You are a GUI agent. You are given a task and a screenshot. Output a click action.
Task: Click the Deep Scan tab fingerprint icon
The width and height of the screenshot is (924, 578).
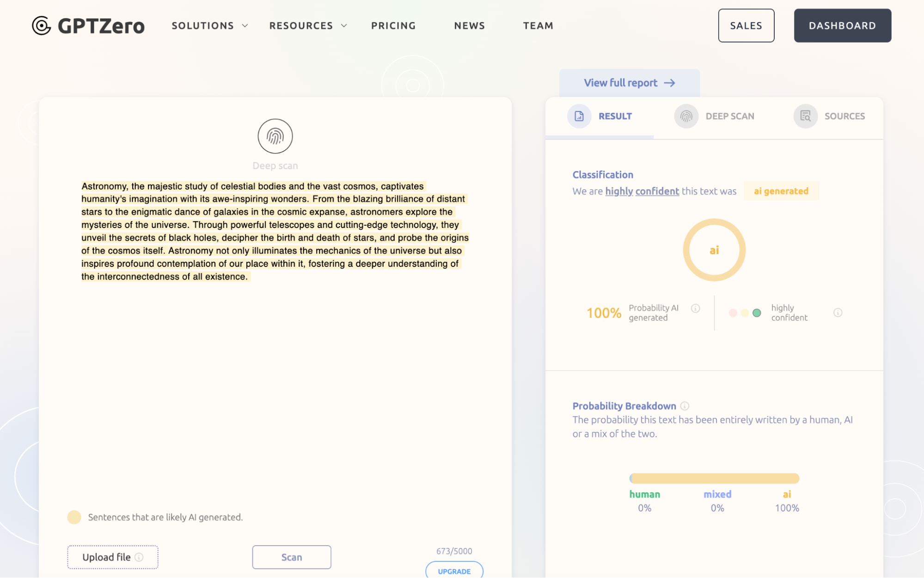686,116
